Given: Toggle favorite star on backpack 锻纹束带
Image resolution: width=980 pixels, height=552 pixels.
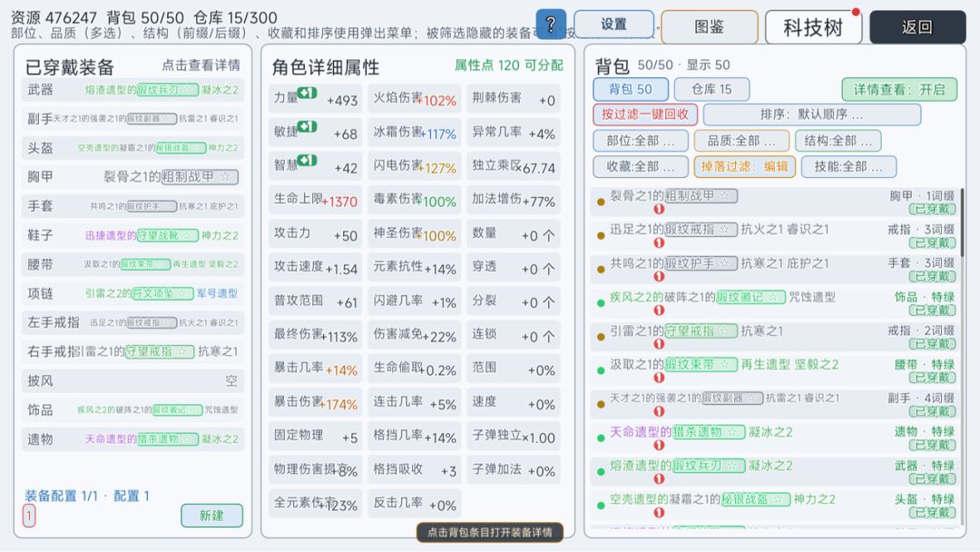Looking at the screenshot, I should pos(724,364).
